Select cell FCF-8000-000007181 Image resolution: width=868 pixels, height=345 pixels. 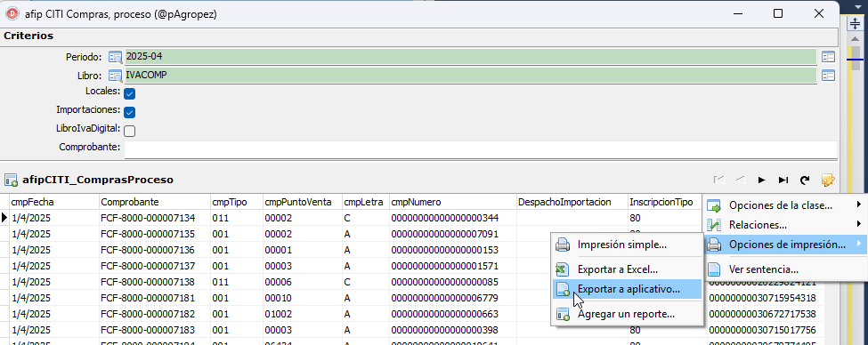pyautogui.click(x=154, y=298)
